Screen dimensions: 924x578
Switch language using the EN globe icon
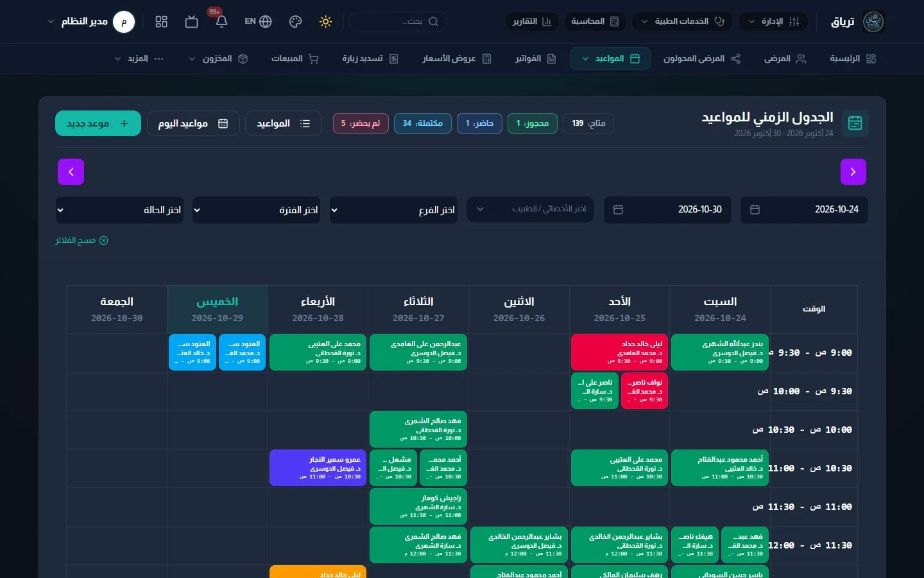click(x=259, y=22)
